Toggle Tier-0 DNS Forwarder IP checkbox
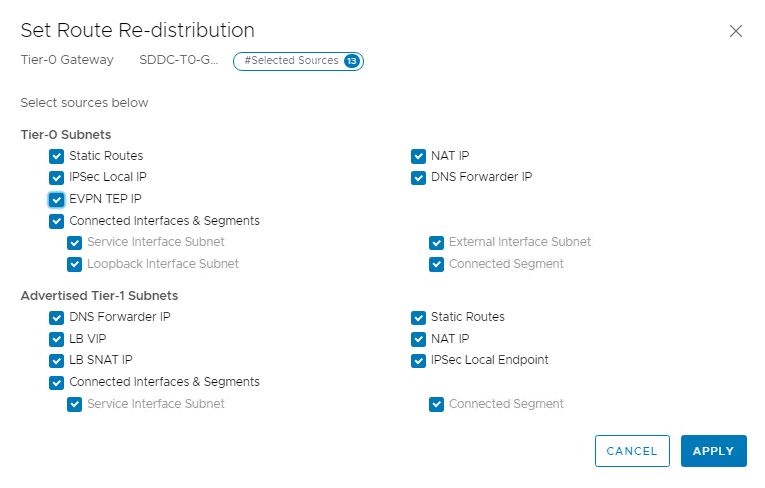765x488 pixels. tap(419, 178)
